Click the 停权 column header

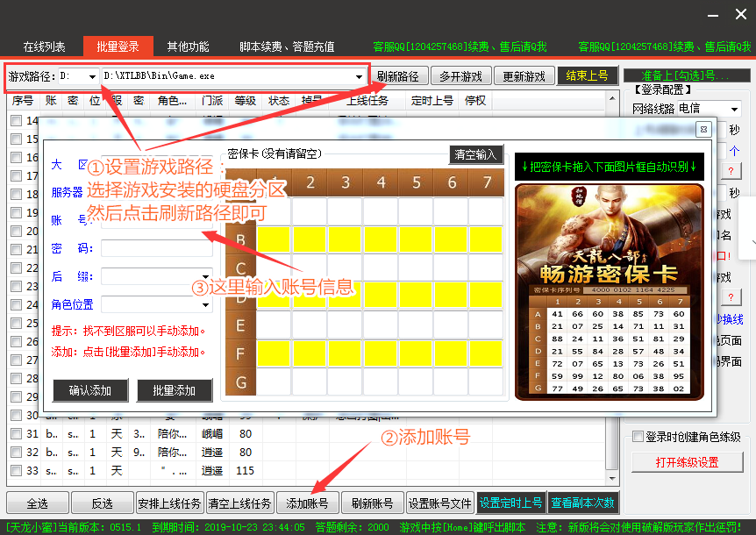pos(474,100)
